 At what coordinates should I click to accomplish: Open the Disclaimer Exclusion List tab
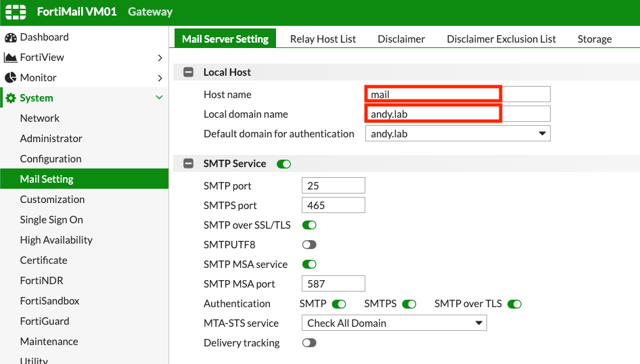[501, 39]
